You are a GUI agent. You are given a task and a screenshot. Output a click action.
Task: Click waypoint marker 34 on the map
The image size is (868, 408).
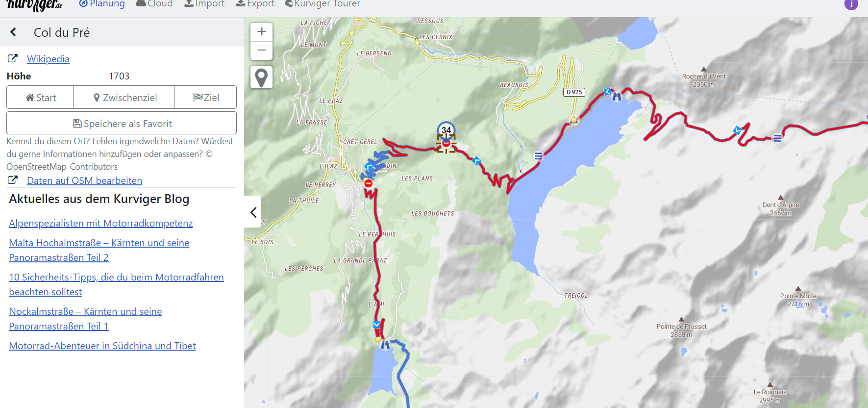pos(446,130)
